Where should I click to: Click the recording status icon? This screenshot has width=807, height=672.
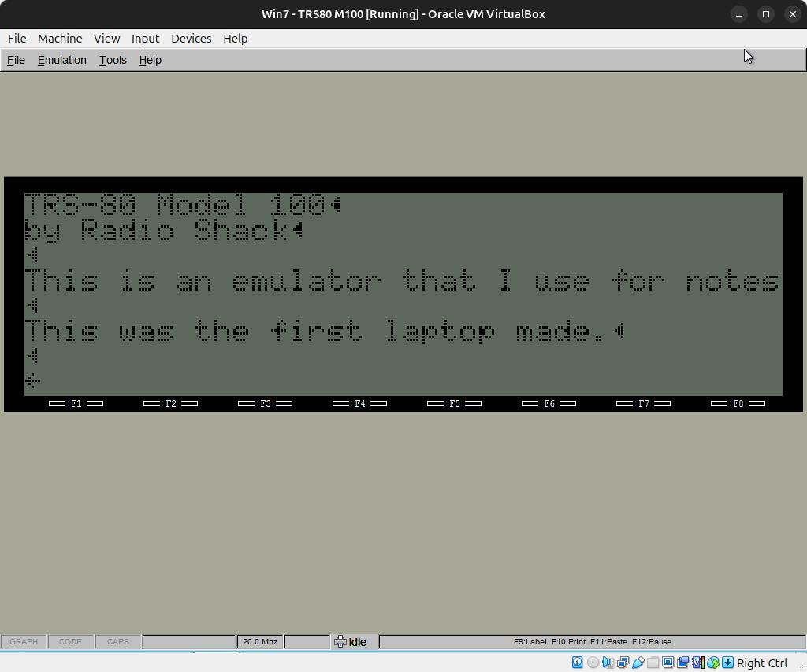coord(683,663)
